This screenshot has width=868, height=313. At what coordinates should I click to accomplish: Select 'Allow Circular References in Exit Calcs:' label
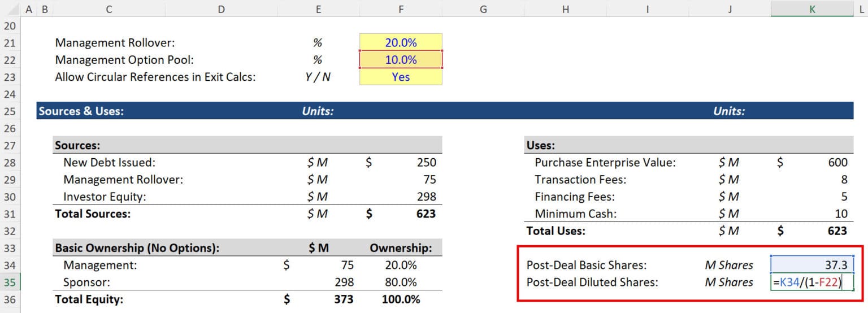[x=155, y=77]
